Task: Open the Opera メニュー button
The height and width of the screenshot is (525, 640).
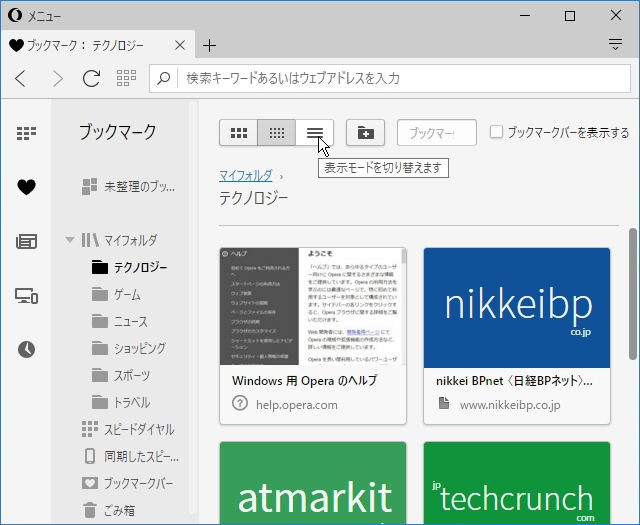Action: (x=34, y=16)
